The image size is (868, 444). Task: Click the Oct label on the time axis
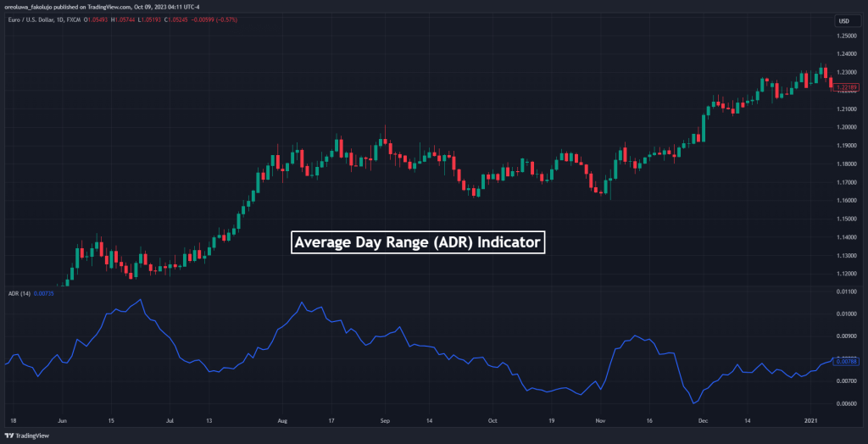(x=492, y=419)
